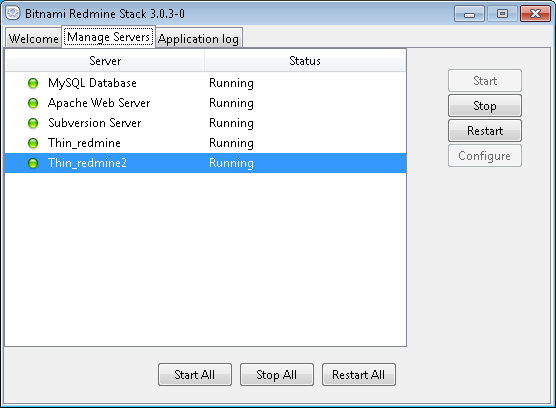The image size is (556, 408).
Task: Click the Server column header
Action: 105,61
